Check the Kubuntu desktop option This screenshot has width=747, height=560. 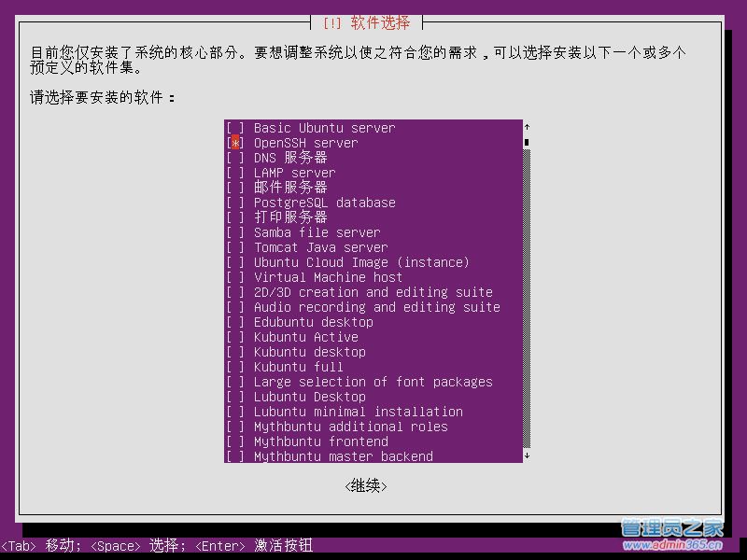click(x=235, y=352)
